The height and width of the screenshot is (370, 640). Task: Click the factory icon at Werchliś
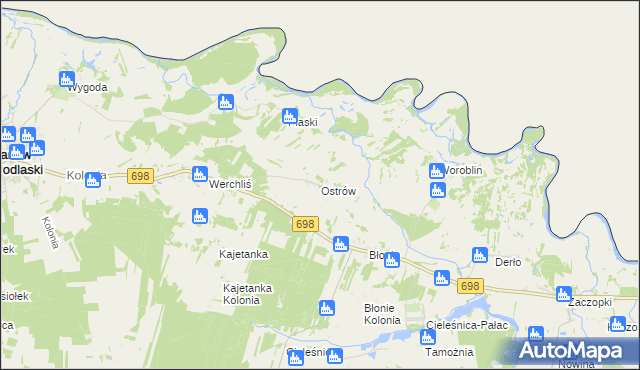click(x=200, y=174)
